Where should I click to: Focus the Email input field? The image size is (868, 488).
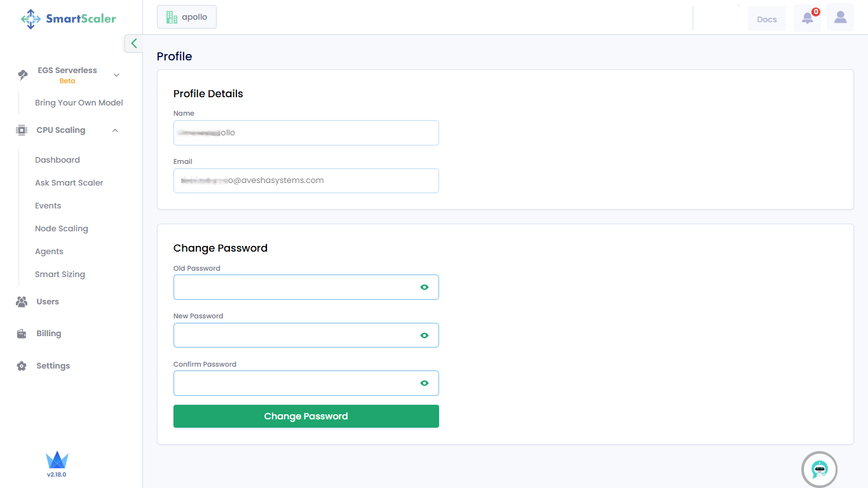[x=306, y=180]
